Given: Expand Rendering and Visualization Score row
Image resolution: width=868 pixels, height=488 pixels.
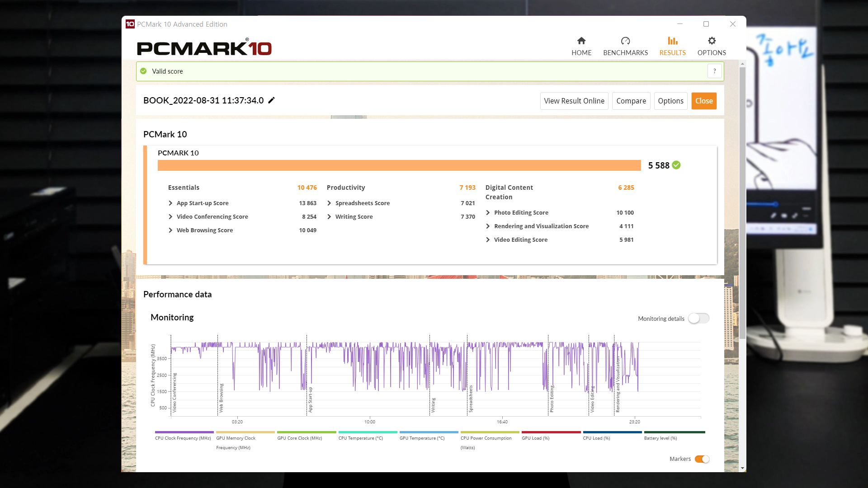Looking at the screenshot, I should click(x=488, y=226).
